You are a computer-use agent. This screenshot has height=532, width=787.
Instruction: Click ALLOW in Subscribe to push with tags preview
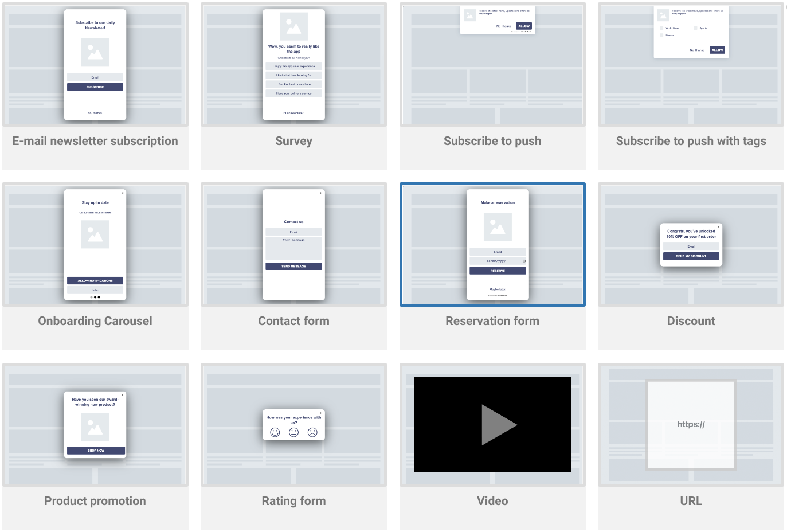point(717,50)
